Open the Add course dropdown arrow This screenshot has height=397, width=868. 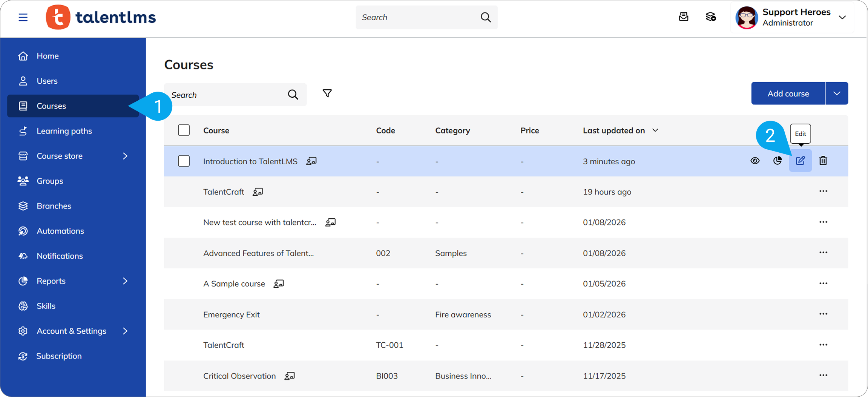[836, 94]
